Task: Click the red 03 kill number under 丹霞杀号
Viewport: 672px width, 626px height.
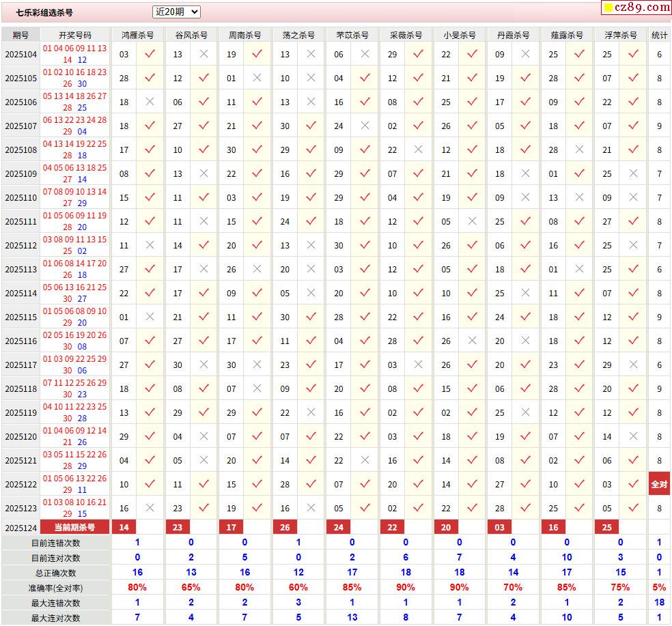Action: (x=500, y=527)
